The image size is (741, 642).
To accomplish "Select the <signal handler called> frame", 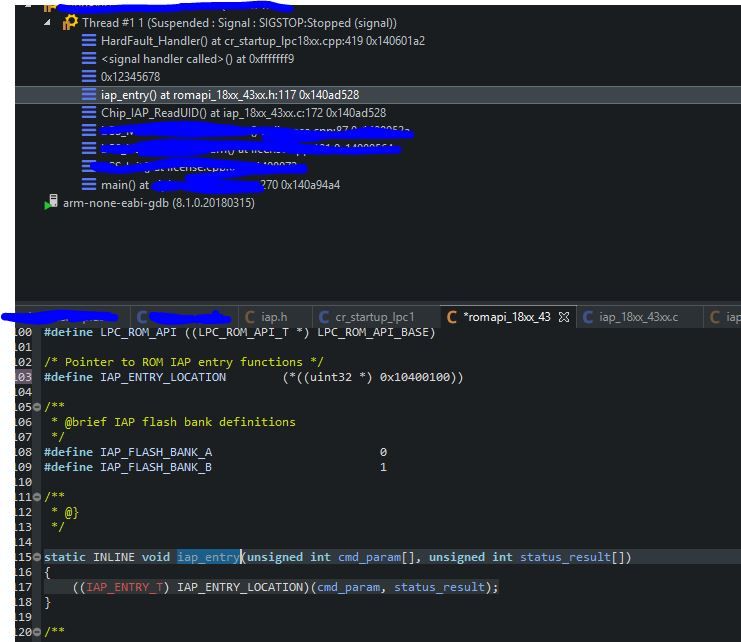I will pyautogui.click(x=197, y=59).
